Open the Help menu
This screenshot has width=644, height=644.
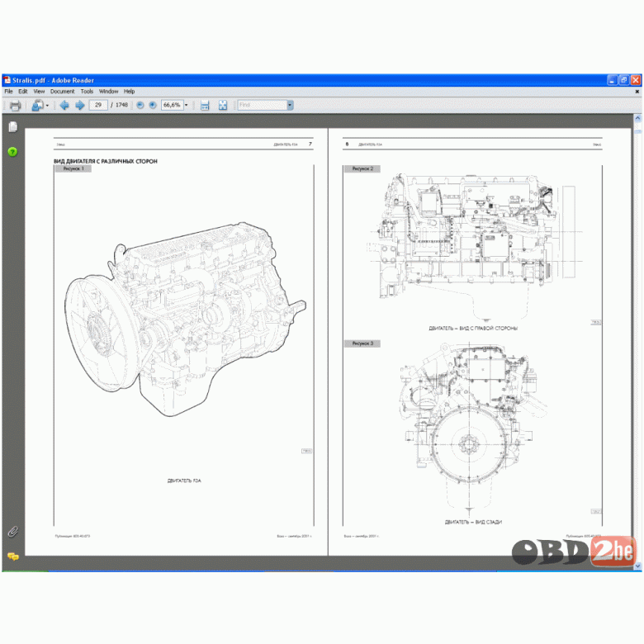tap(129, 92)
